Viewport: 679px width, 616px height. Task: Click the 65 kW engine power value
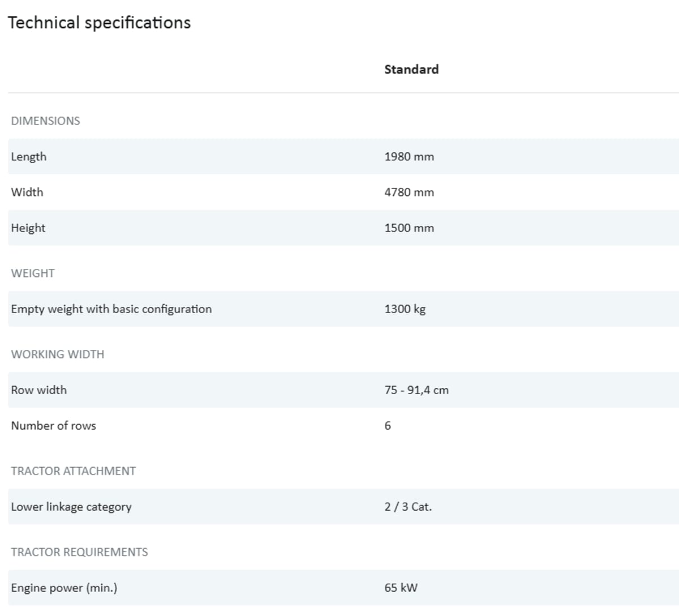(x=401, y=587)
